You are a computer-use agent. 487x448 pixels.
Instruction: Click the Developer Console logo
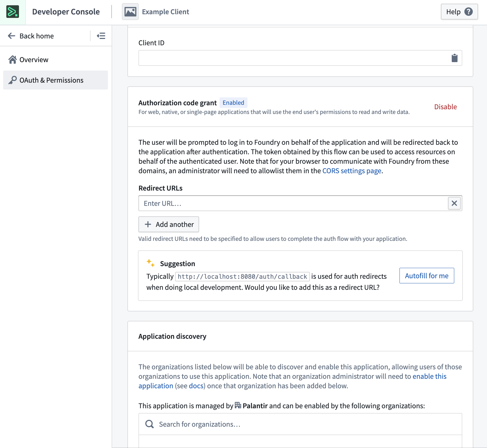tap(12, 12)
